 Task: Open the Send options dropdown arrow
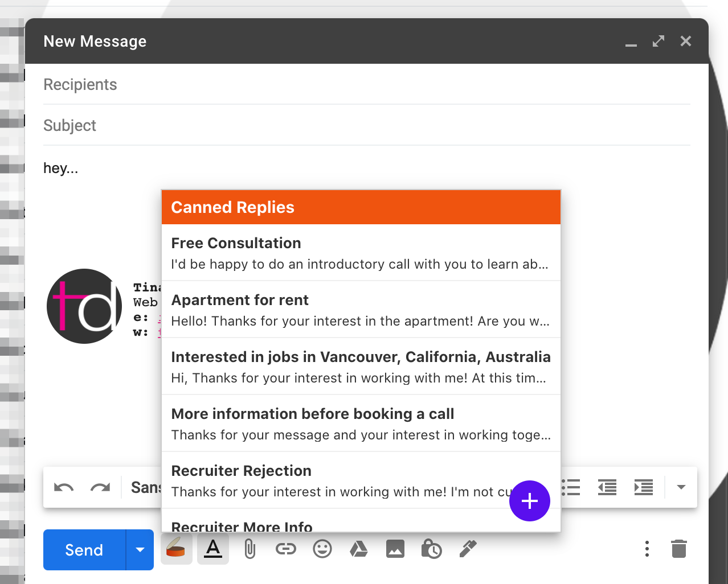pyautogui.click(x=140, y=549)
